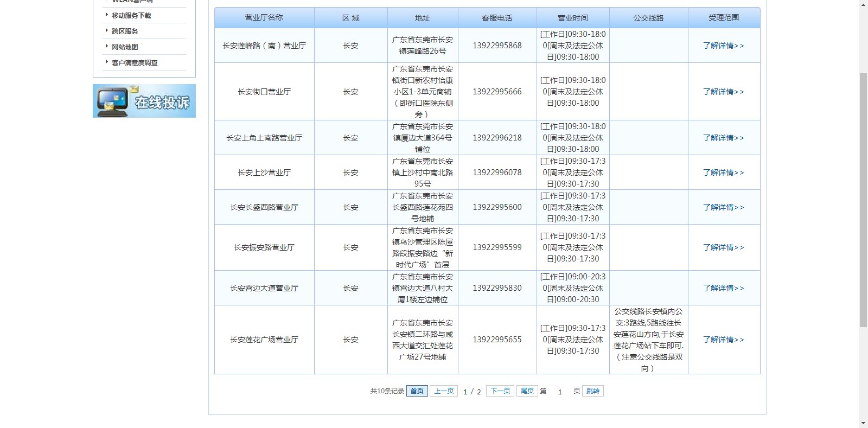View details for 长安莲花广场营业厅
Viewport: 868px width, 428px height.
(724, 340)
